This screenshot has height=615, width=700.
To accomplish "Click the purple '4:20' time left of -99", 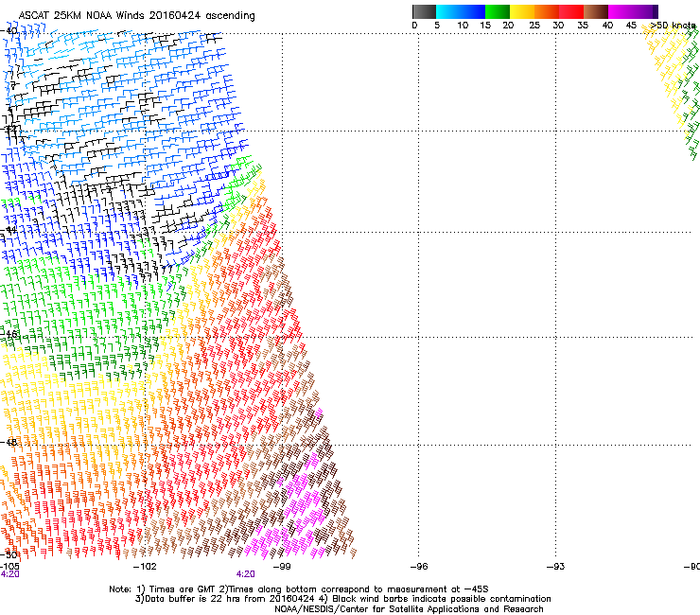I will tap(246, 574).
